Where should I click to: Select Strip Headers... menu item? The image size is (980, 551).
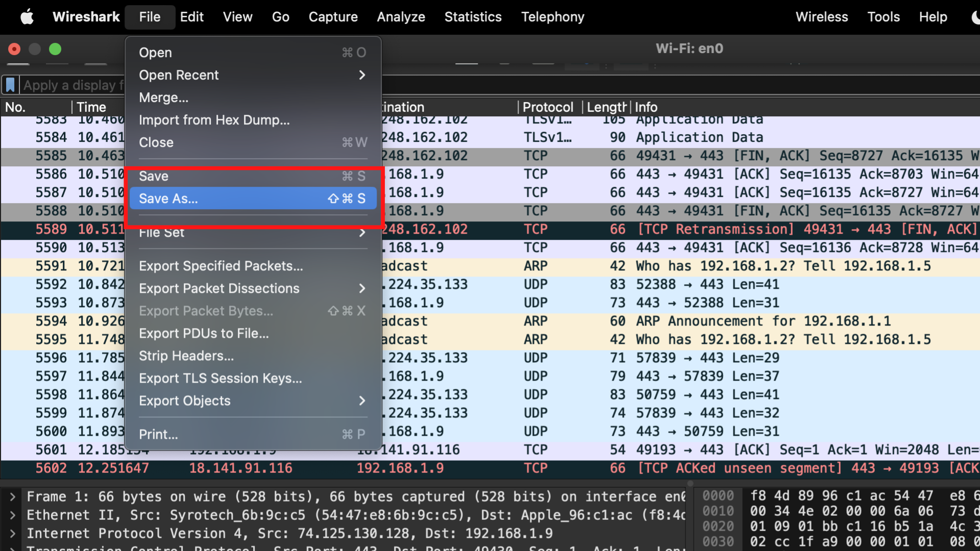[253, 356]
